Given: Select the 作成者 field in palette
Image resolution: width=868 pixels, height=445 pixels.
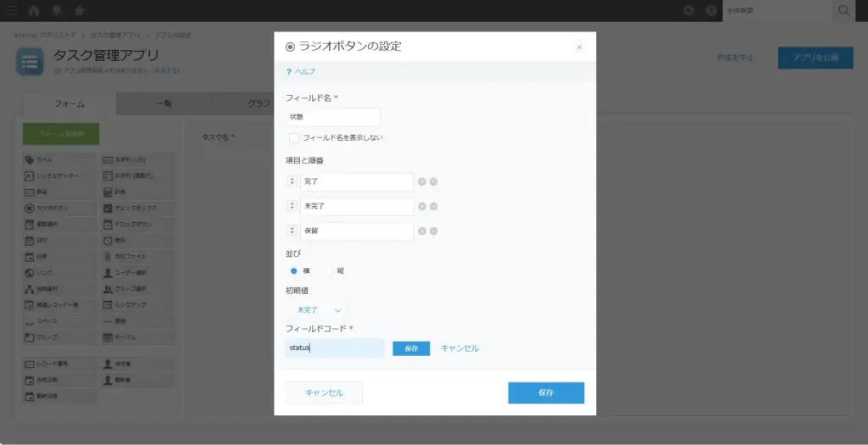Looking at the screenshot, I should pyautogui.click(x=138, y=364).
